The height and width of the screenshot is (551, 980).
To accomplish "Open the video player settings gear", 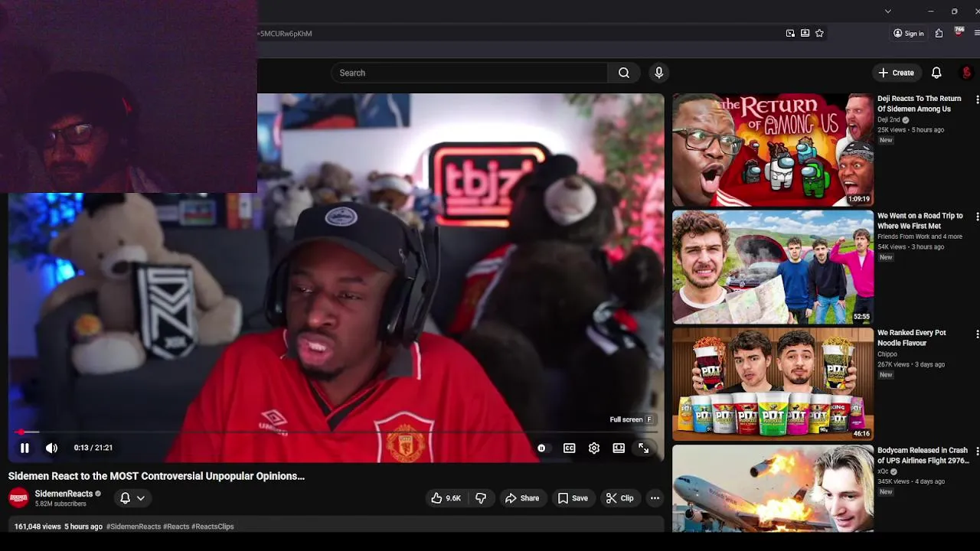I will click(594, 448).
